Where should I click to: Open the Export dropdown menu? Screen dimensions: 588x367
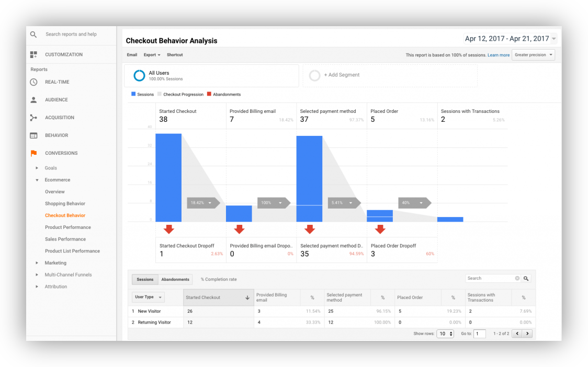point(152,55)
